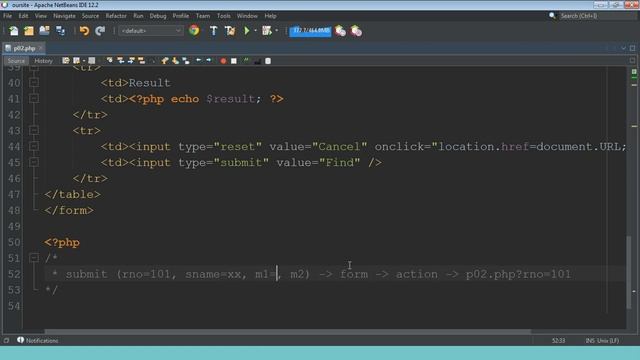This screenshot has height=360, width=640.
Task: Toggle rectangular selection mode
Action: [x=152, y=61]
